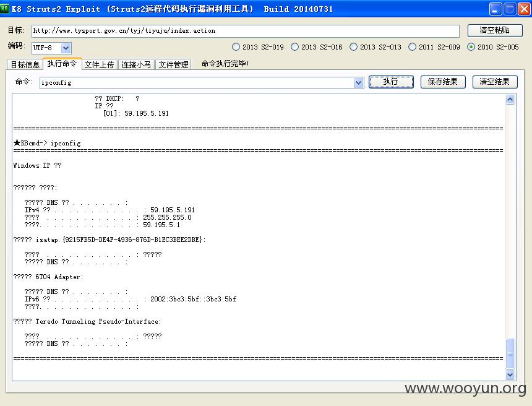Click the subnet mask 255.255.255.0 text

click(x=167, y=217)
